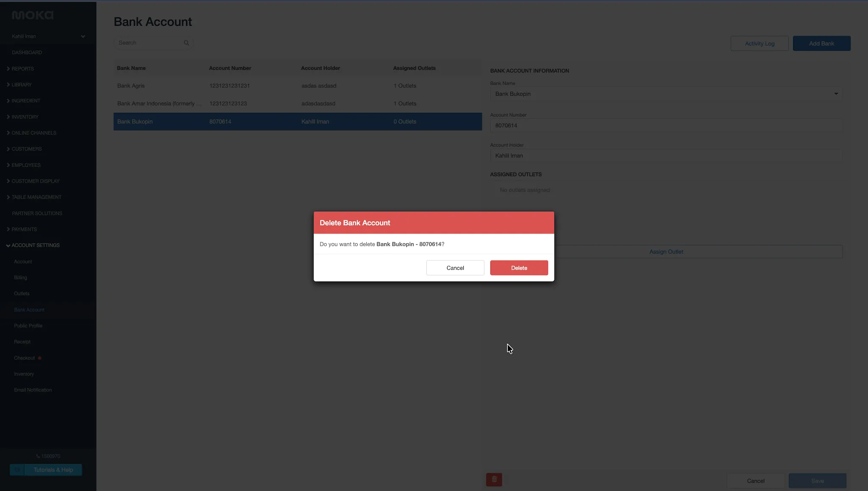Viewport: 868px width, 491px height.
Task: Click the Assigned Outlets column header
Action: point(414,68)
